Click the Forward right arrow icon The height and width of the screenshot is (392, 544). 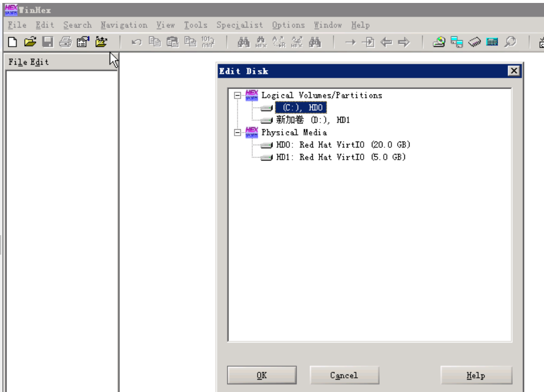point(404,42)
